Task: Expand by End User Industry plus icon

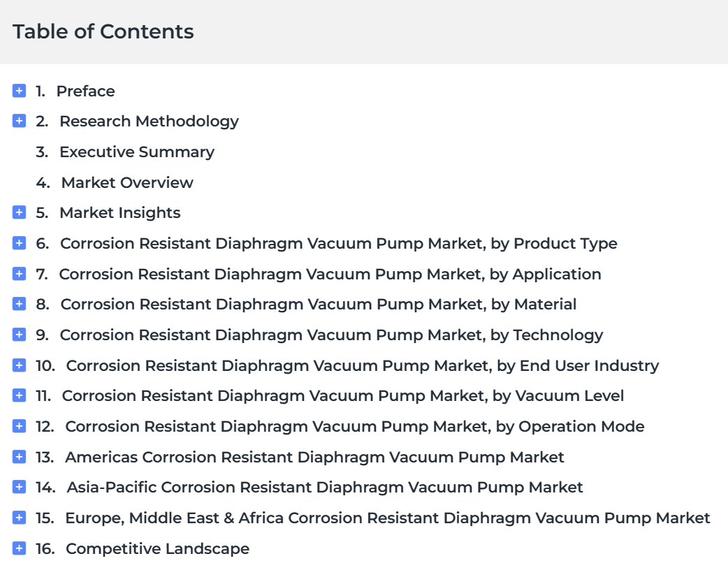Action: (19, 365)
